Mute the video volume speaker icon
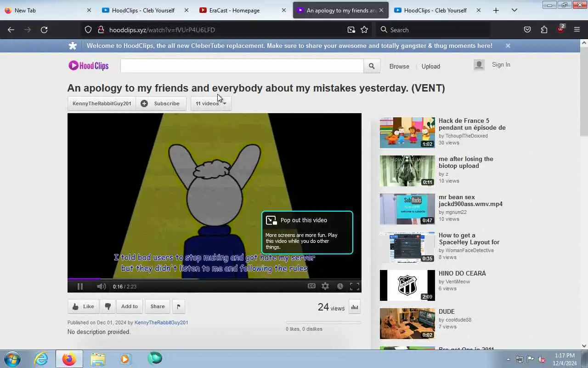The height and width of the screenshot is (368, 588). coord(102,286)
